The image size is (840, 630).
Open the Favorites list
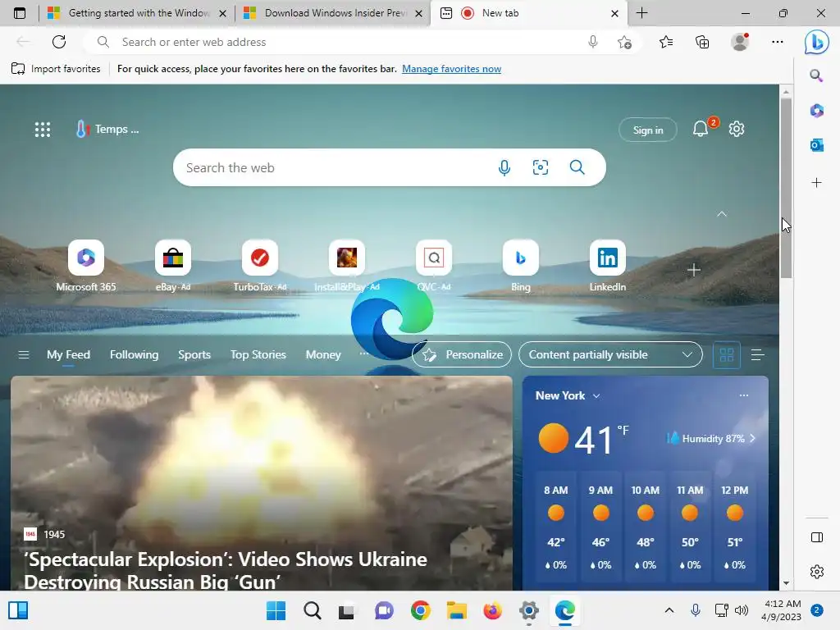coord(666,42)
